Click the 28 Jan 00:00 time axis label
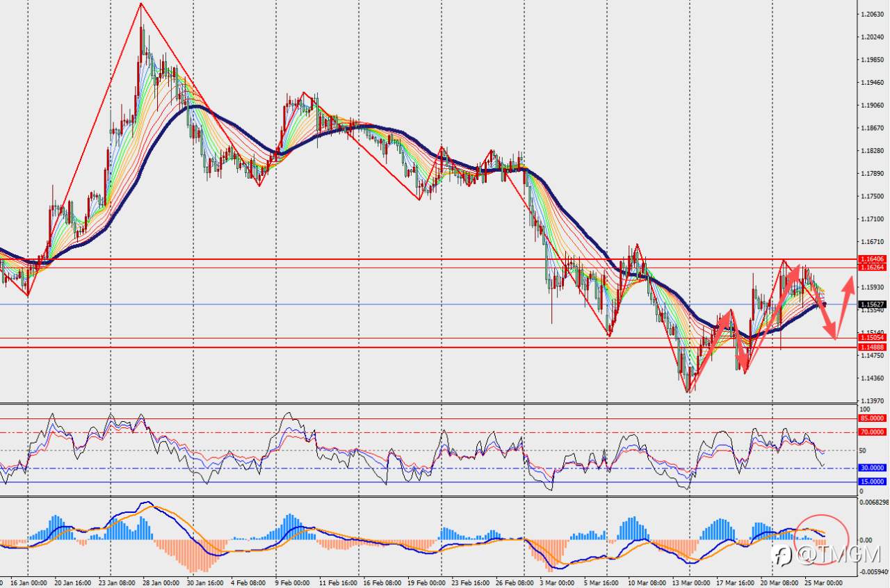 pos(160,582)
